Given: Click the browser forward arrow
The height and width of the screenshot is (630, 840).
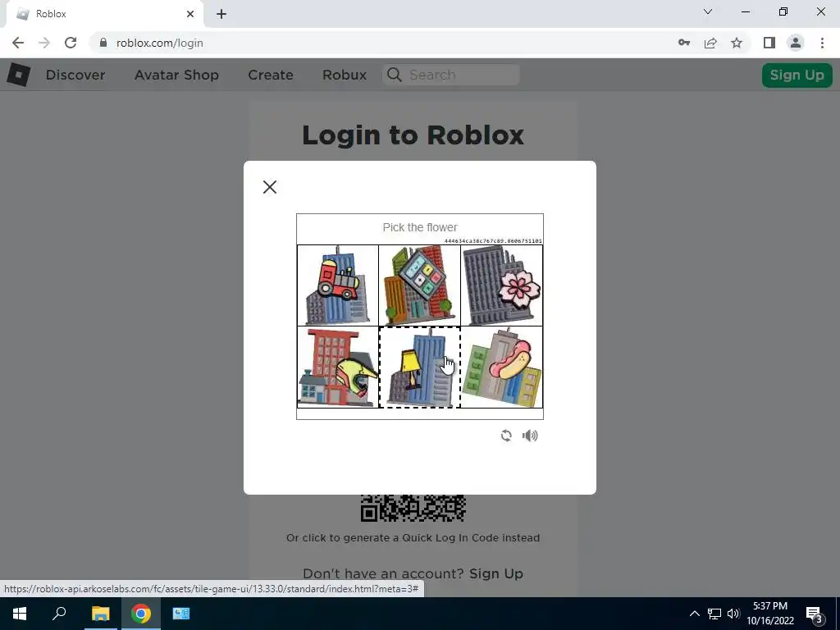Looking at the screenshot, I should [44, 43].
